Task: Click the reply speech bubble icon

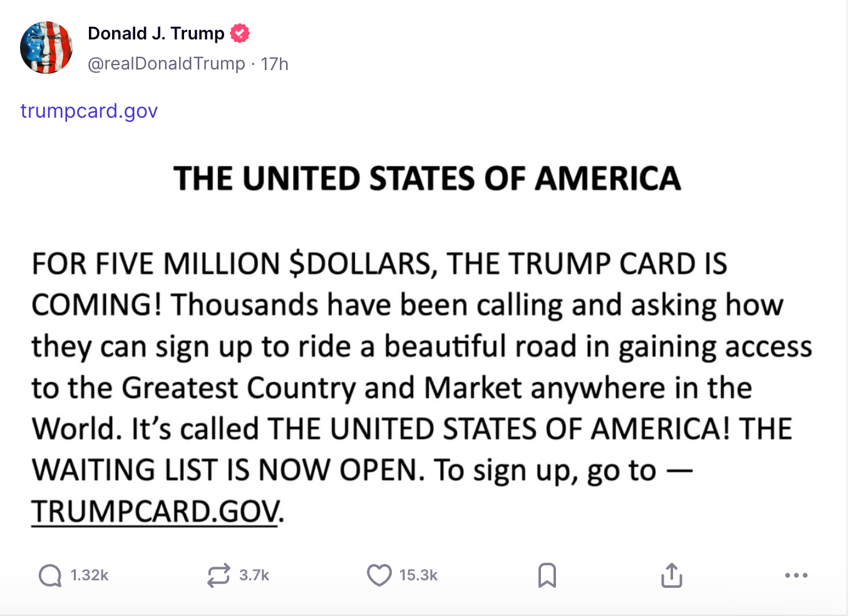Action: (50, 575)
